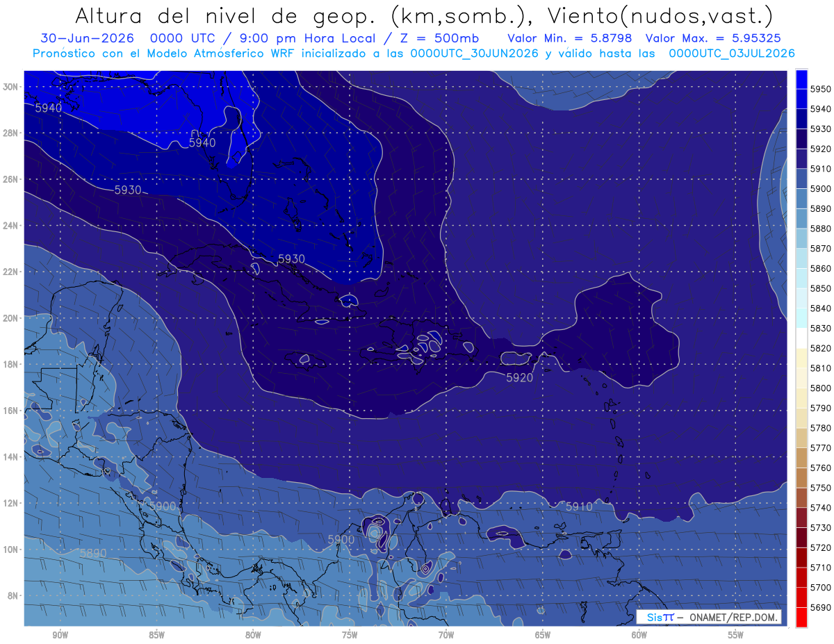Click the 90W longitude axis label

coord(60,635)
